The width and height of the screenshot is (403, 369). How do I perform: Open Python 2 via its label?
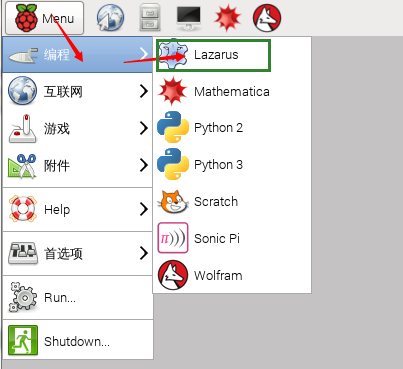pos(218,128)
